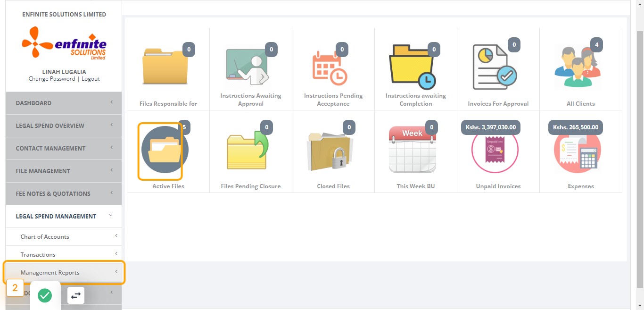Click the Enfinite Solutions logo
The image size is (644, 310).
click(x=64, y=43)
